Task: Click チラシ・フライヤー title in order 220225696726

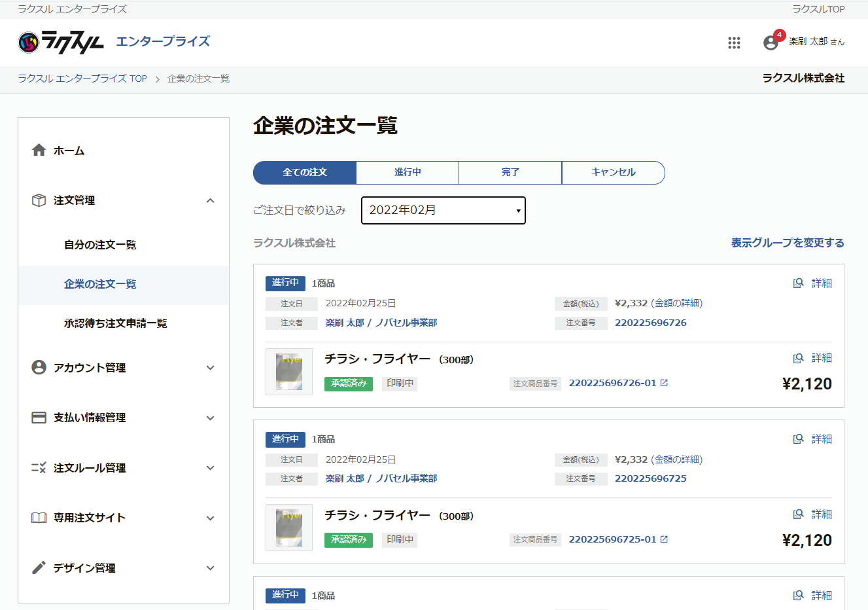Action: click(377, 359)
